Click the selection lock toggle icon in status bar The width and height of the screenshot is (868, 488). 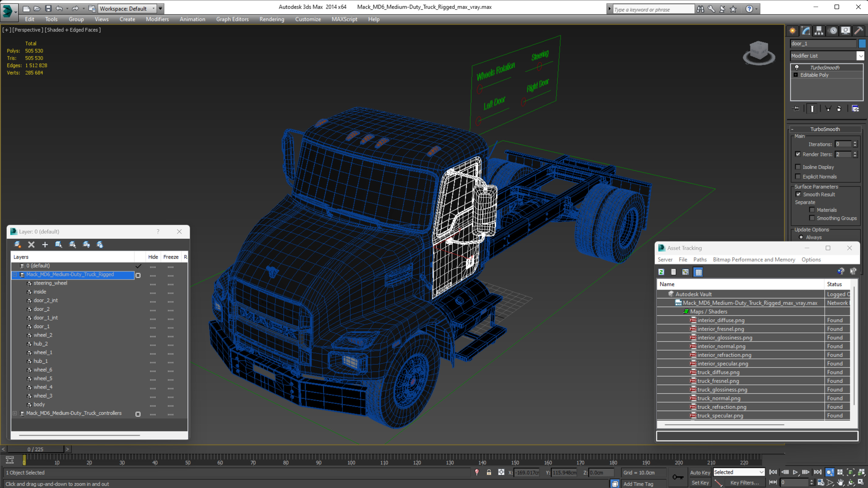point(489,472)
